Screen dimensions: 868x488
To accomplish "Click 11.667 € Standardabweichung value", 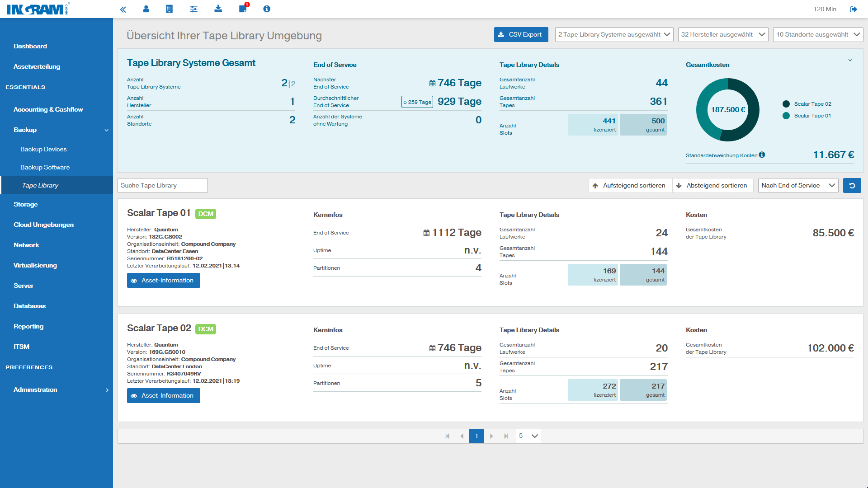I will coord(834,155).
